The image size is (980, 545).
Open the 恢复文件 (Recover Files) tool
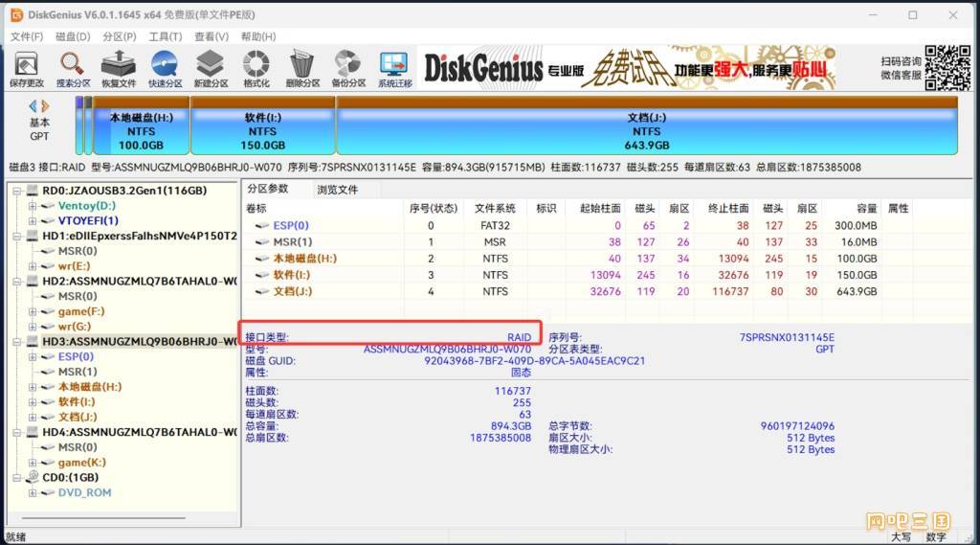tap(119, 69)
